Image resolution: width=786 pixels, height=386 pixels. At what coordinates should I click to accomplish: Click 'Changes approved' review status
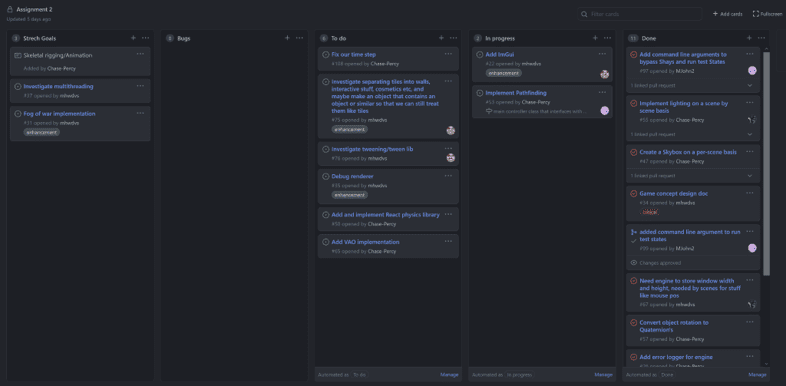[x=660, y=263]
